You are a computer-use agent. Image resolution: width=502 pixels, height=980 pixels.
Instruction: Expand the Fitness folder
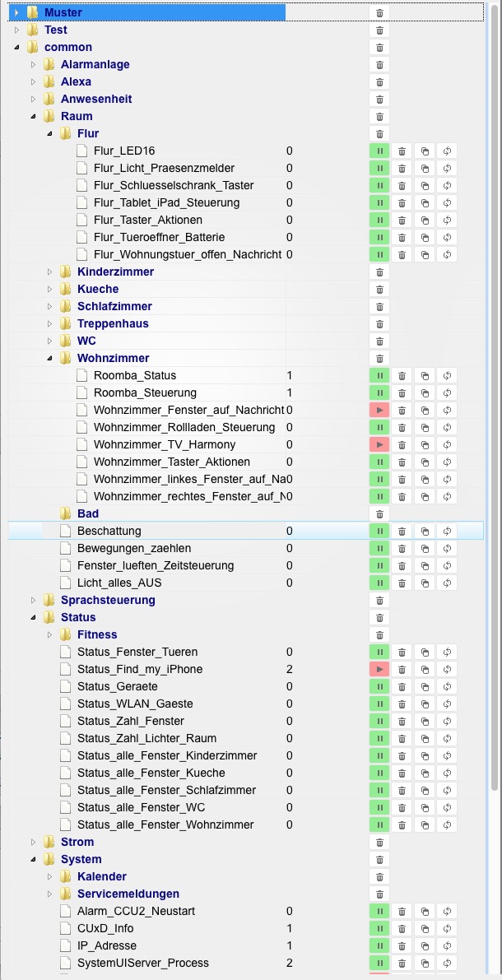[x=50, y=635]
